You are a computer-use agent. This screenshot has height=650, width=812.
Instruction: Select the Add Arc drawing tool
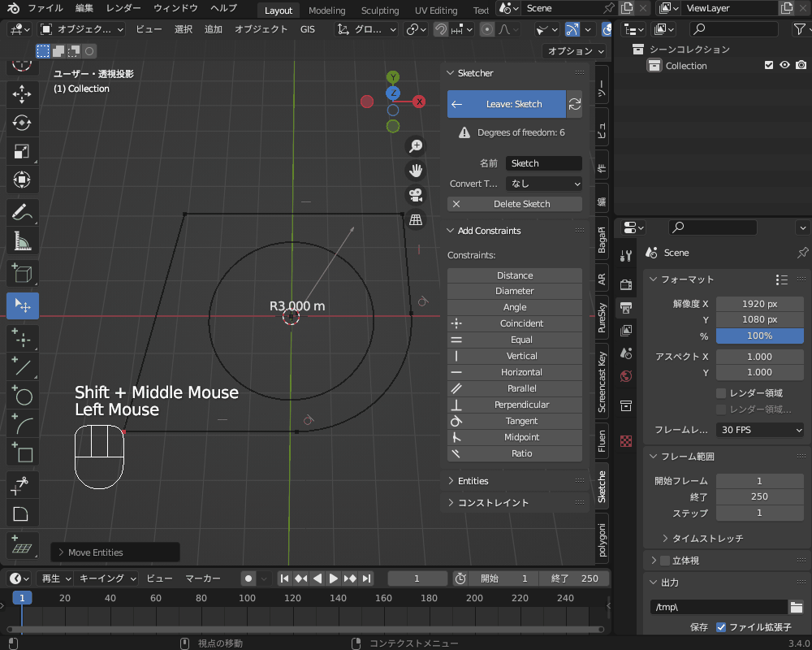click(x=21, y=424)
